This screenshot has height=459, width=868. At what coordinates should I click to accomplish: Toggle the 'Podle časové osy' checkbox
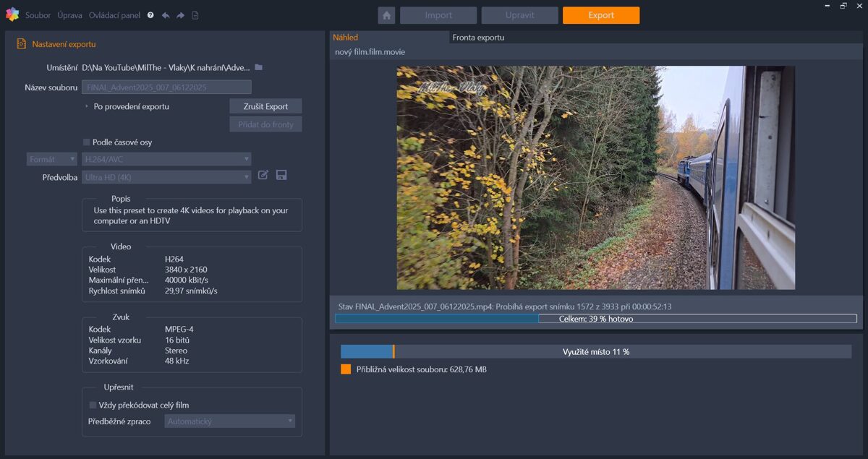(87, 142)
